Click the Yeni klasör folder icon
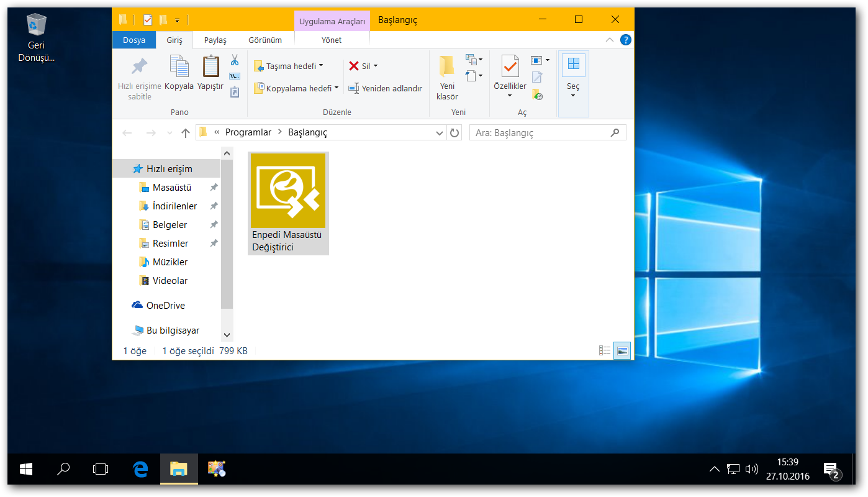The width and height of the screenshot is (868, 497). [447, 66]
